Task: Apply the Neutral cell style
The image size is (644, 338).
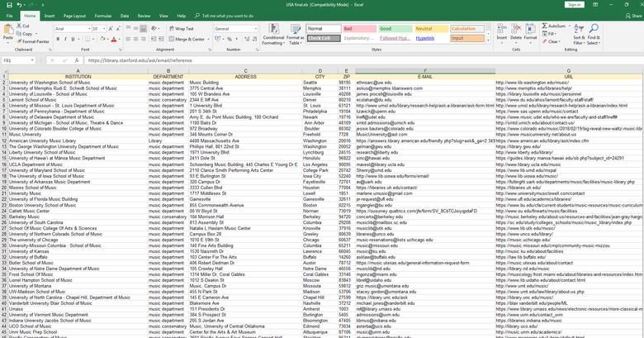Action: pos(431,29)
